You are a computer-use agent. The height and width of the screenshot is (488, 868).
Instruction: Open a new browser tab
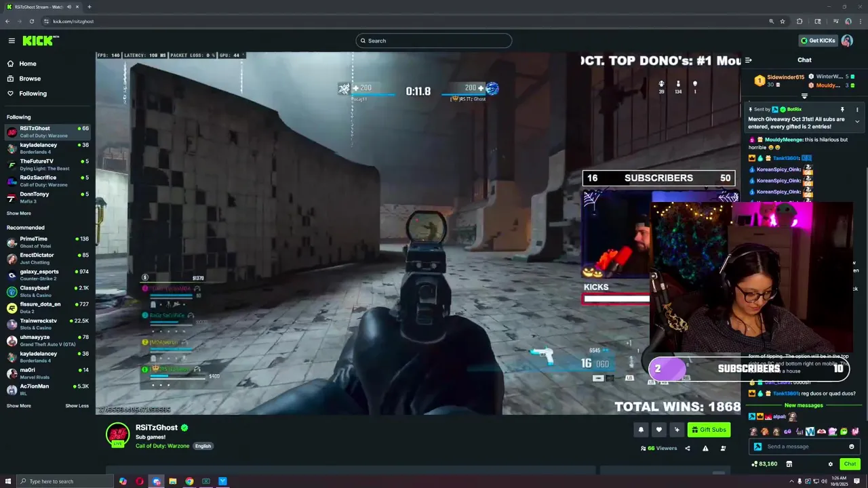(89, 7)
